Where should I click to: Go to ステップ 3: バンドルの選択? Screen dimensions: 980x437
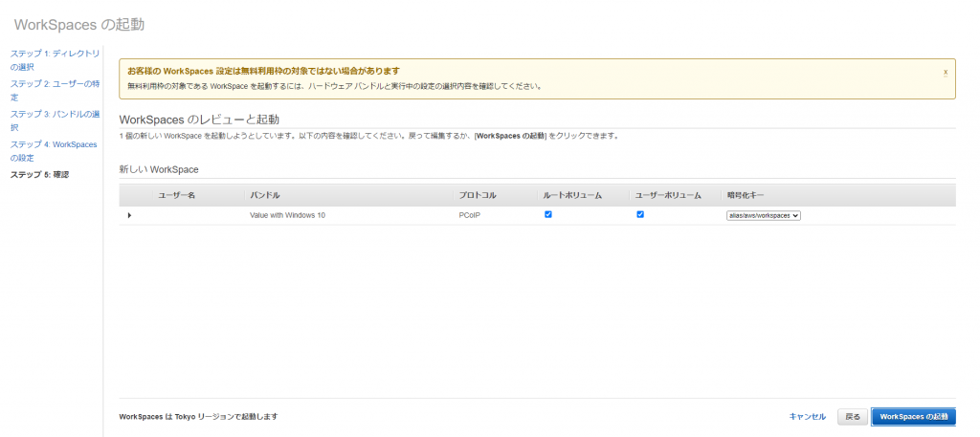[x=55, y=120]
